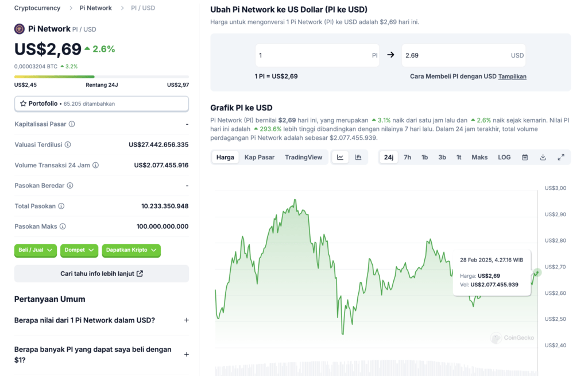This screenshot has width=588, height=376.
Task: Open info icon next to Pasokan Maks
Action: click(x=63, y=227)
